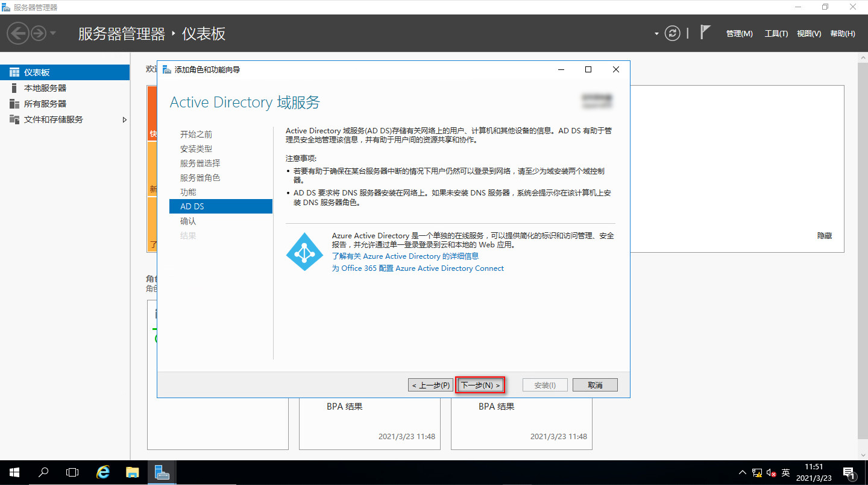The width and height of the screenshot is (868, 485).
Task: Open 了解有关 Azure Active Directory 的详细信息 link
Action: [405, 256]
